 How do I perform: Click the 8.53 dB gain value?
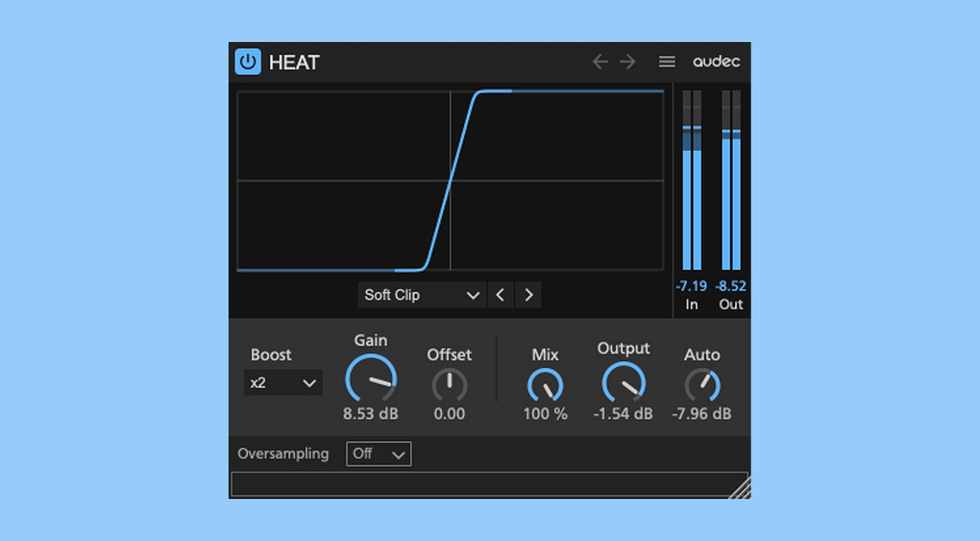coord(370,414)
